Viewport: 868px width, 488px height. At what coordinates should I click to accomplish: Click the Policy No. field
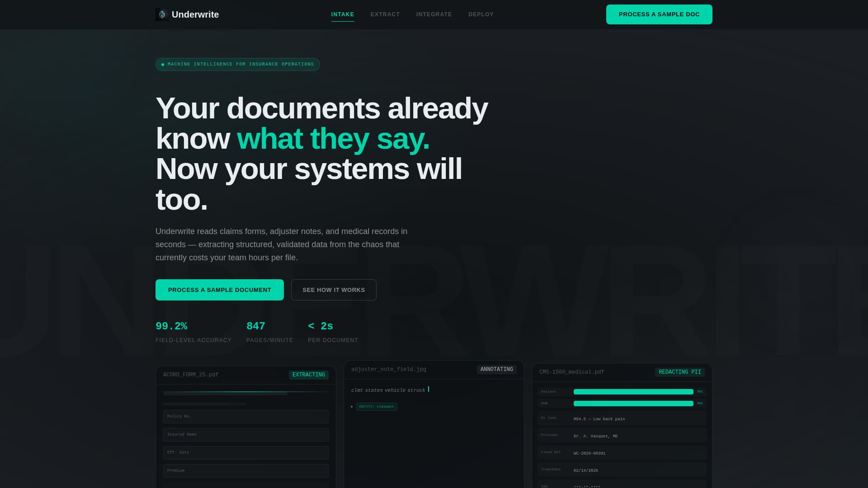pos(246,416)
